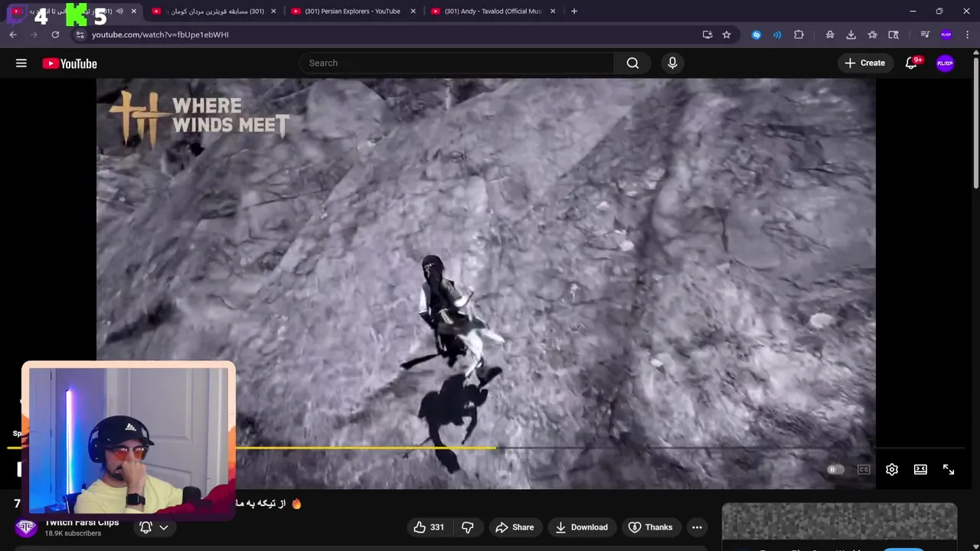Open notification bell dropdown for Twitch Farsi Clips
Screen dimensions: 980x551
point(153,527)
